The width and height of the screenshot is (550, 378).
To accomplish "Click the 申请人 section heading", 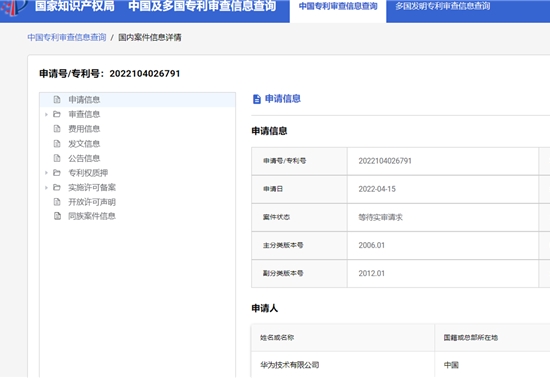I will [x=265, y=309].
